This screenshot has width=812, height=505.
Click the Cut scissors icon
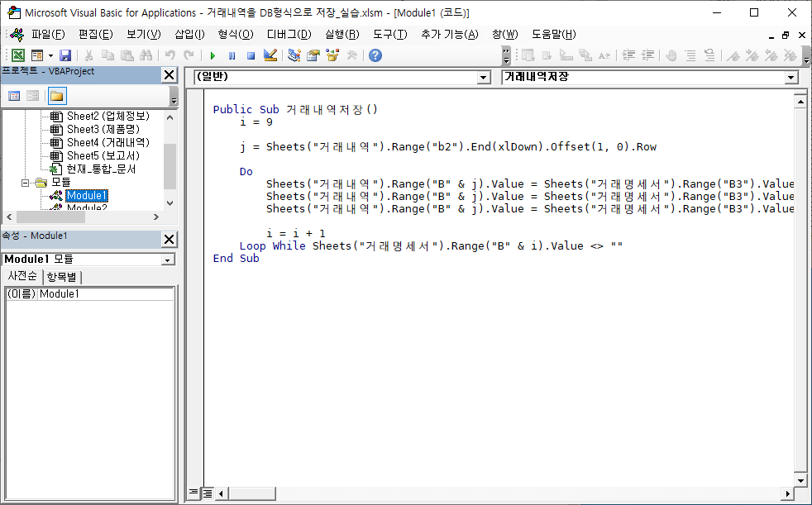(x=88, y=55)
